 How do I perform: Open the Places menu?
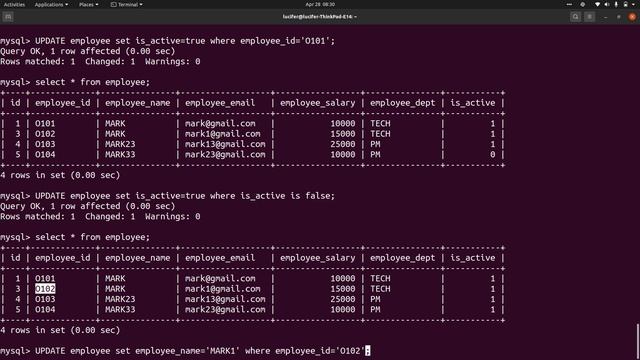(89, 4)
